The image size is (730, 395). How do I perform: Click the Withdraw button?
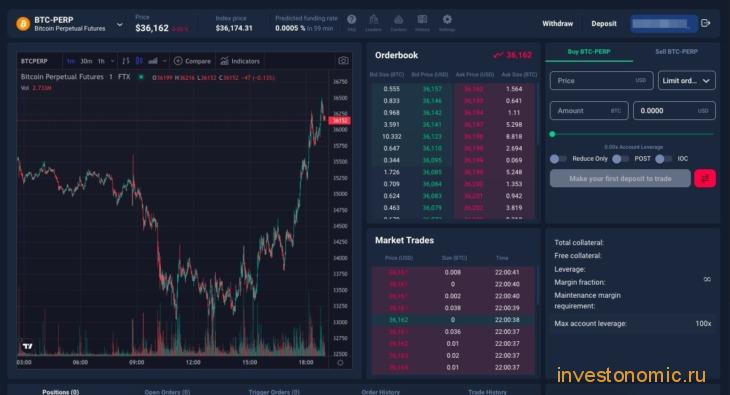coord(557,24)
